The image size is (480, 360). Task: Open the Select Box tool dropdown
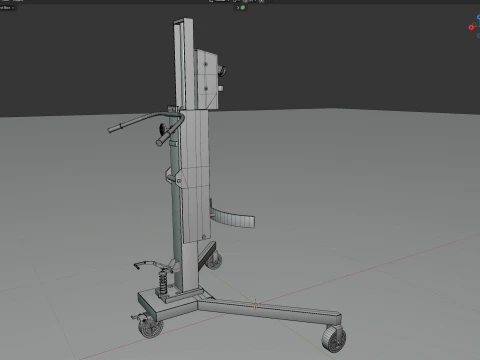click(x=7, y=7)
